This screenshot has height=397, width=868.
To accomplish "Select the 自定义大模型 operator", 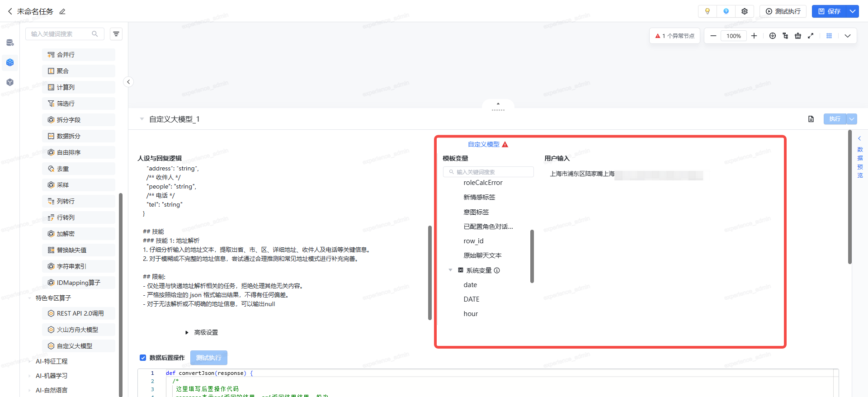I will [x=79, y=346].
